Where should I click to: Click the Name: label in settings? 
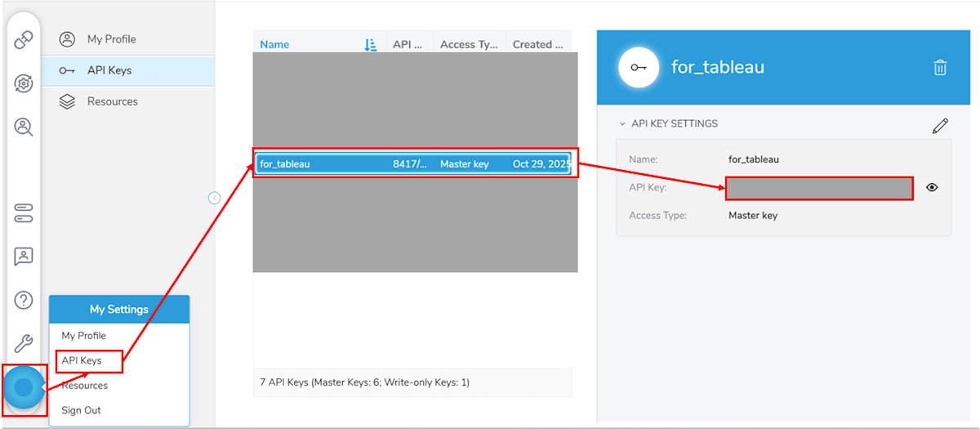click(x=644, y=159)
